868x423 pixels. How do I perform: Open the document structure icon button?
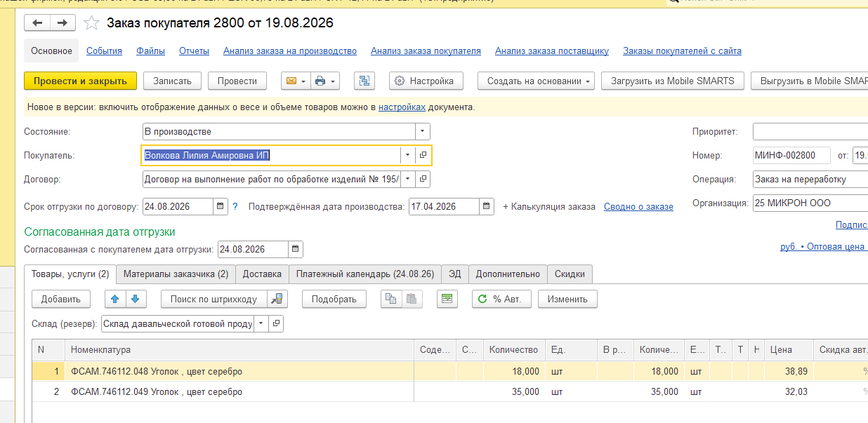pos(364,81)
